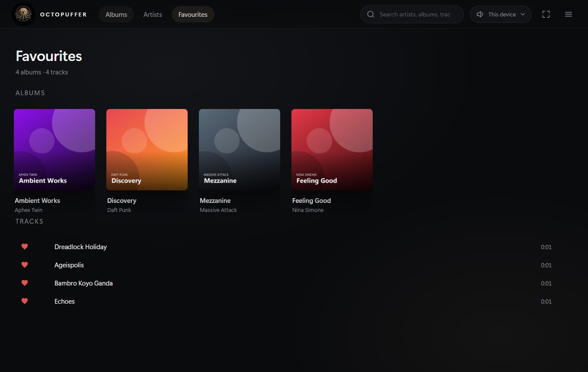Viewport: 588px width, 372px height.
Task: Open the Albums tab
Action: coord(116,14)
